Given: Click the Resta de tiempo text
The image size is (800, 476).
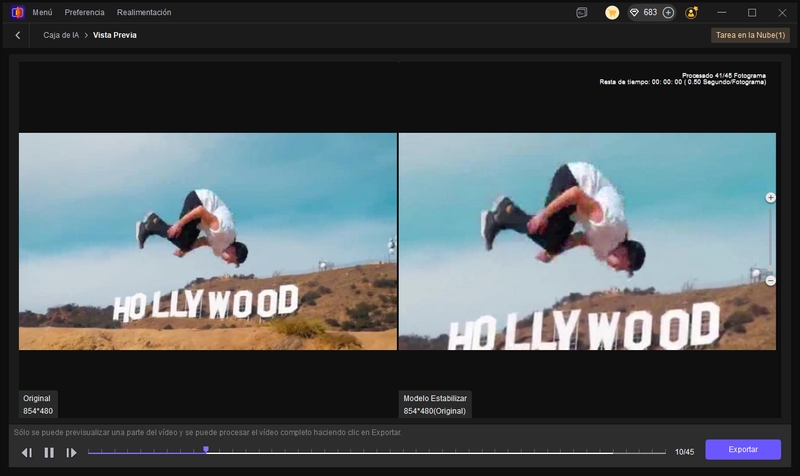Looking at the screenshot, I should click(x=683, y=82).
